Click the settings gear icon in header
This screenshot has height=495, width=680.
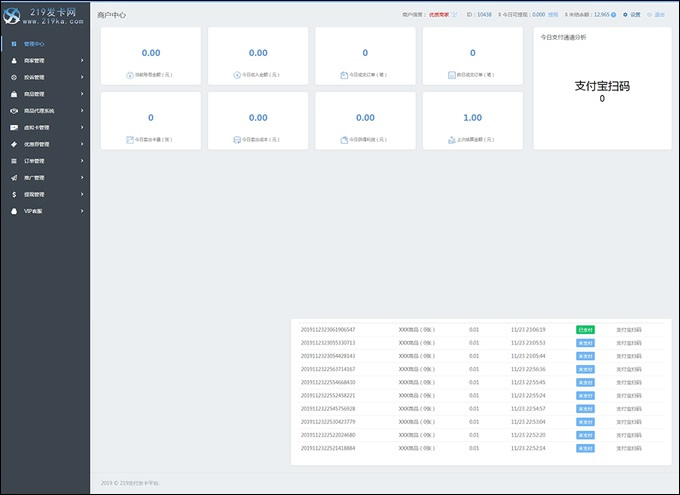pos(625,16)
